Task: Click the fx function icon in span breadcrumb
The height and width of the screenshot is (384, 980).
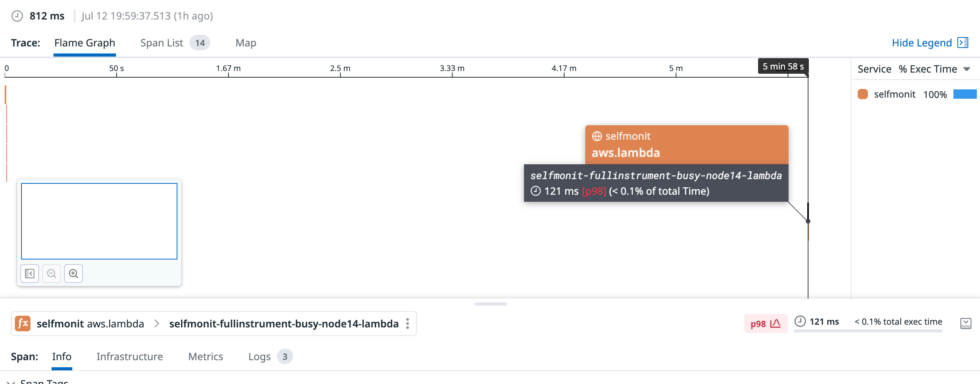Action: pyautogui.click(x=23, y=323)
